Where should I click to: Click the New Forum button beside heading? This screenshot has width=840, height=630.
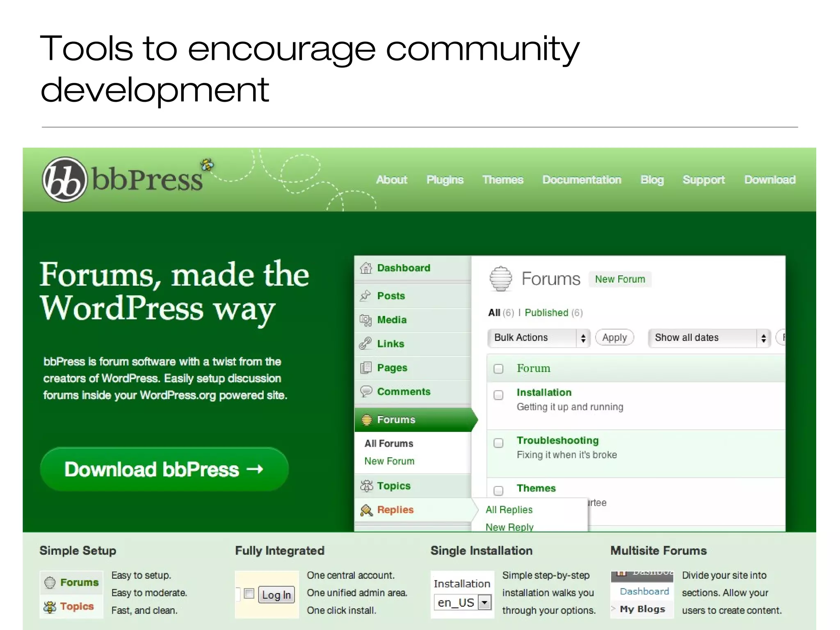point(620,279)
